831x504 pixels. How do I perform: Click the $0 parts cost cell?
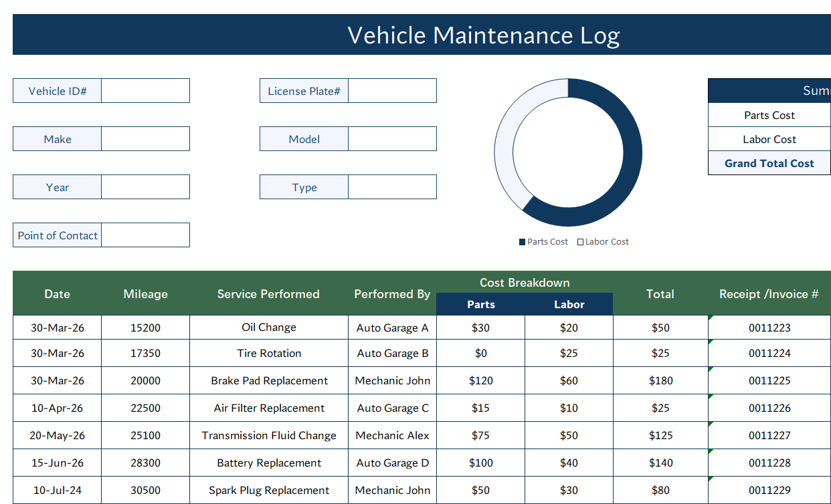(480, 353)
